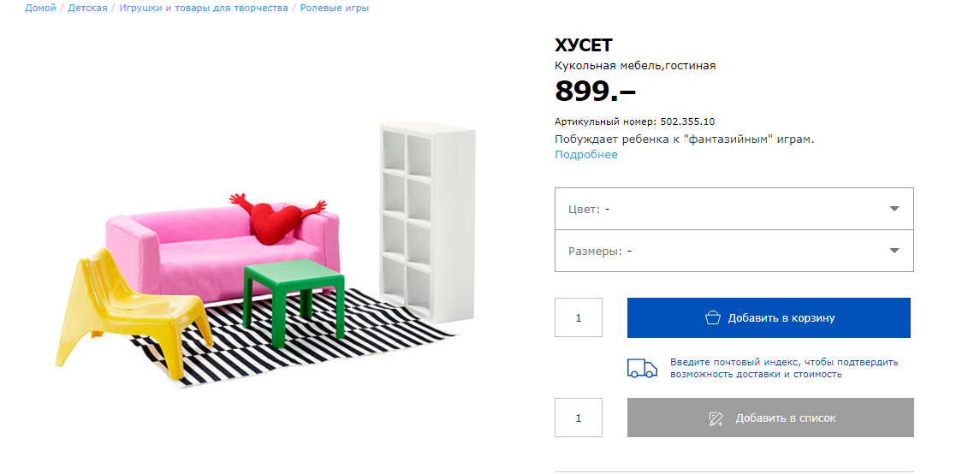Click the postal code delivery check link
Viewport: 980px width, 474px height.
[x=784, y=368]
